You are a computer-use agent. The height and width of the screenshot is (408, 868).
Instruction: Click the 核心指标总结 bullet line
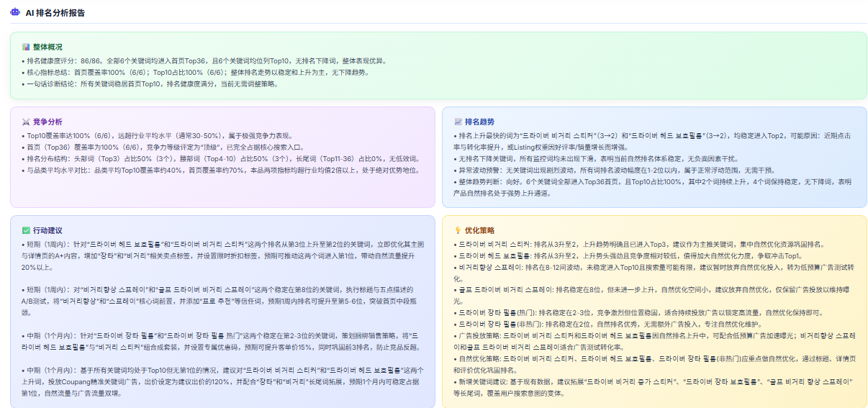tap(195, 72)
